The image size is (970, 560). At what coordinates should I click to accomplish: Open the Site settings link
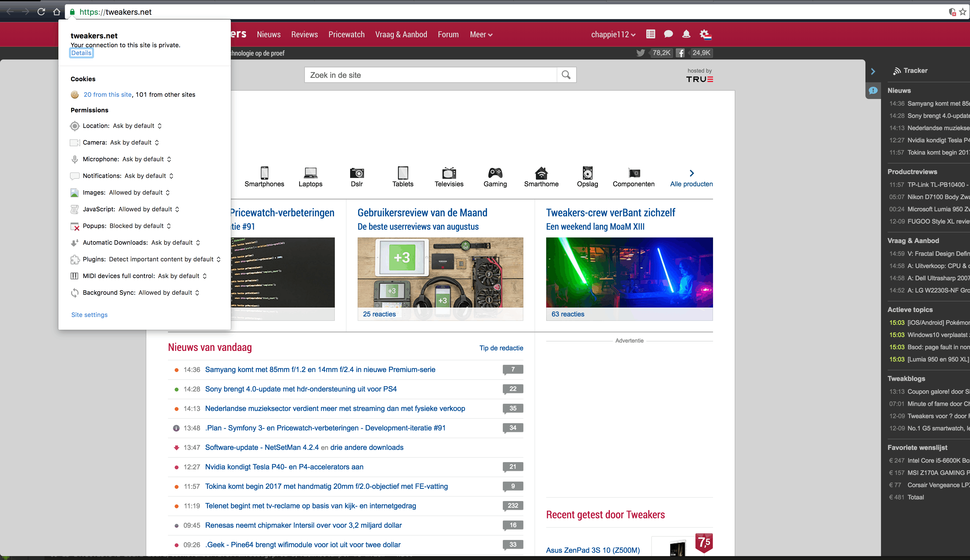89,314
